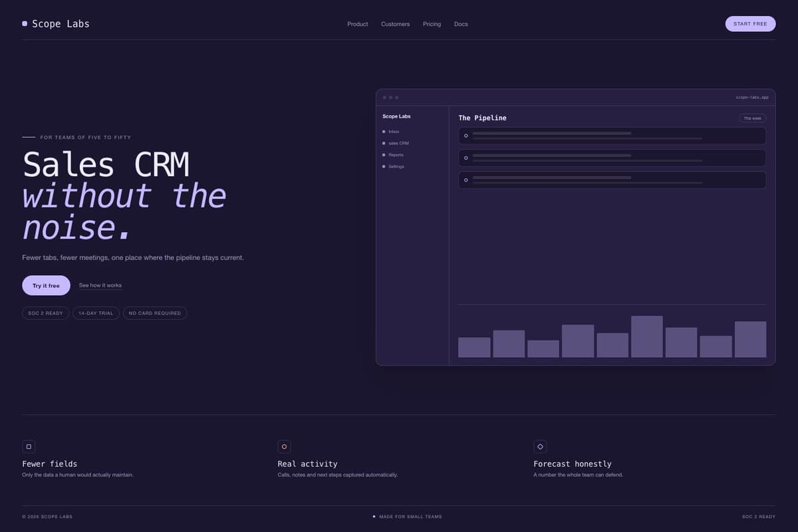Follow the See how it works link
The height and width of the screenshot is (532, 798).
[x=100, y=285]
